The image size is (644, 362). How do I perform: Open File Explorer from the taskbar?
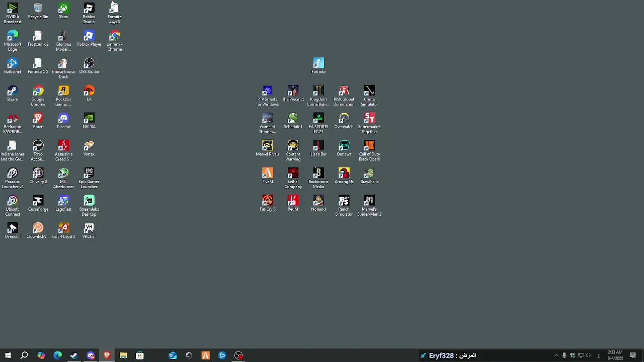tap(123, 355)
